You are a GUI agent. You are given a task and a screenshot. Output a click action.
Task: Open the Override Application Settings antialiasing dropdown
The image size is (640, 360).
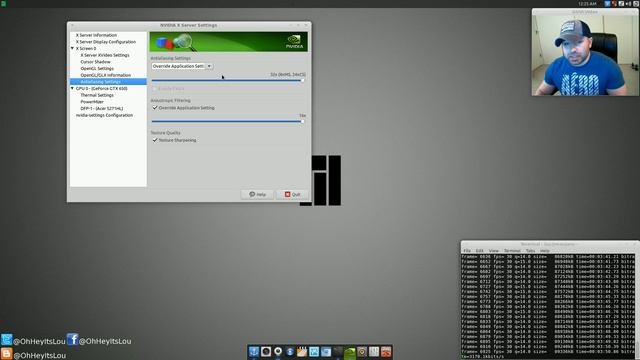click(x=182, y=66)
